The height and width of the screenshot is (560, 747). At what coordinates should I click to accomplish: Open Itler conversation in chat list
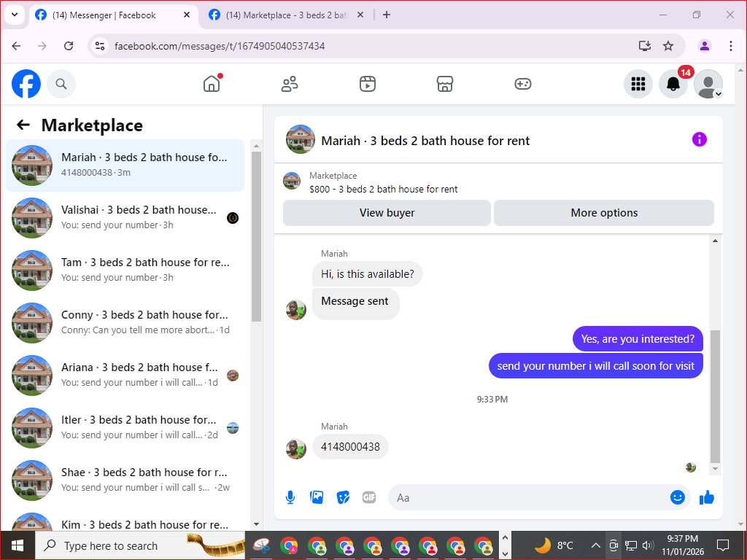125,427
